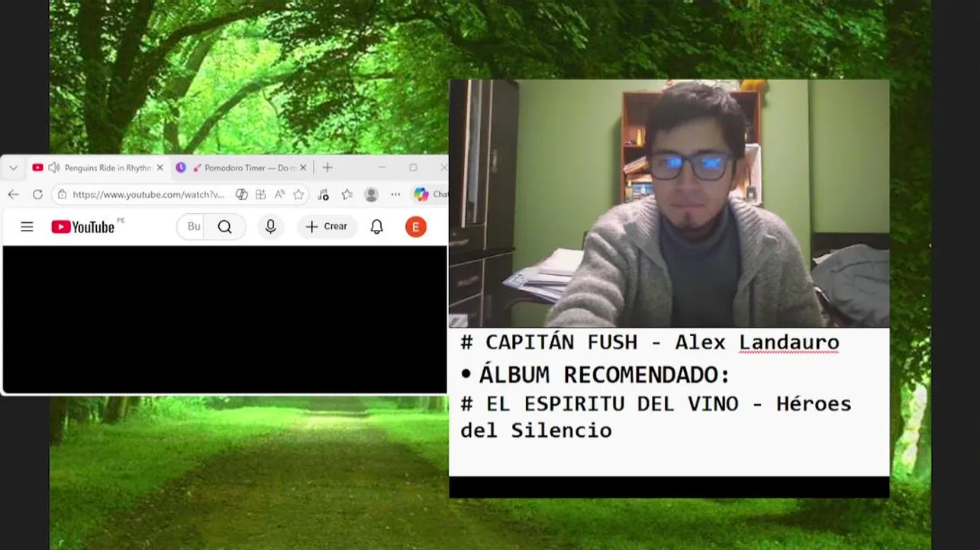Click the YouTube search magnifier button
Image resolution: width=980 pixels, height=550 pixels.
[225, 227]
